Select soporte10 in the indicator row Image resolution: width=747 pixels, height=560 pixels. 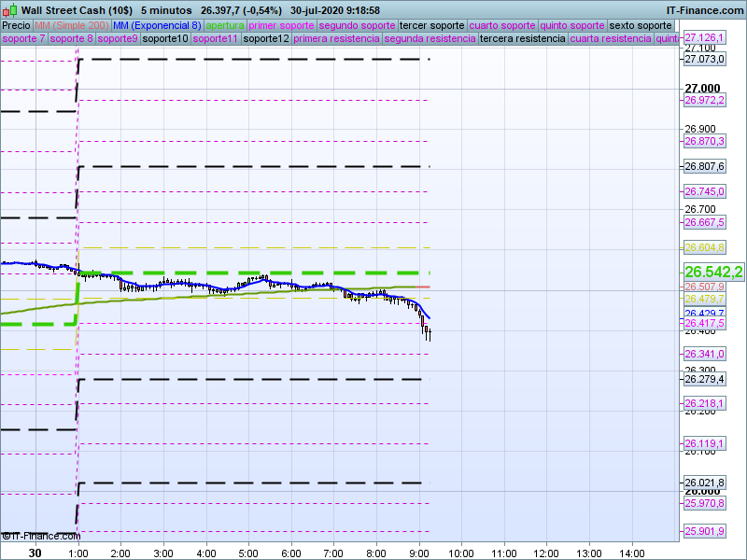[166, 39]
